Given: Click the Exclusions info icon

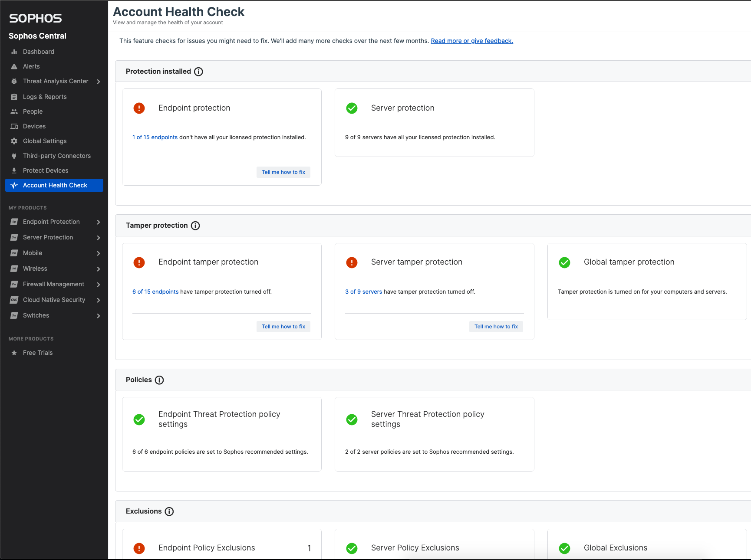Looking at the screenshot, I should pyautogui.click(x=169, y=511).
